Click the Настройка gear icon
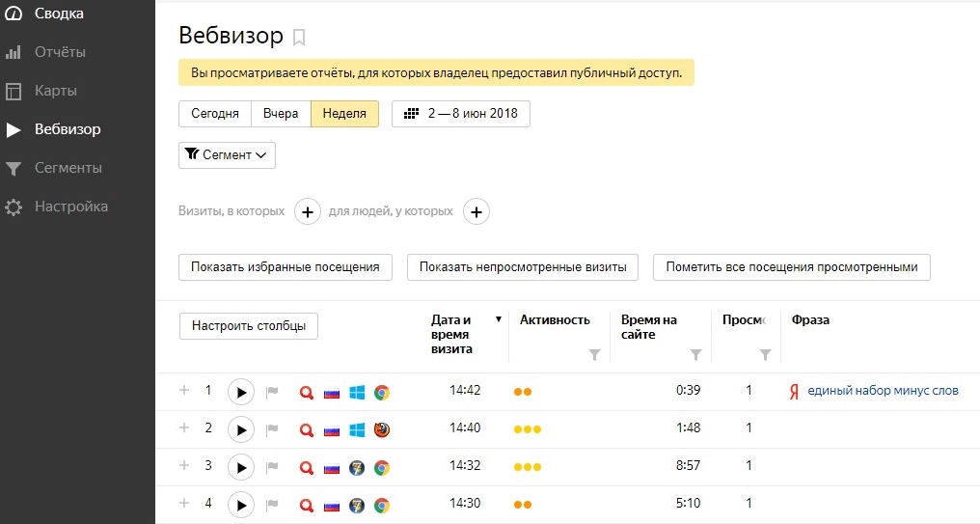This screenshot has height=524, width=980. (14, 207)
